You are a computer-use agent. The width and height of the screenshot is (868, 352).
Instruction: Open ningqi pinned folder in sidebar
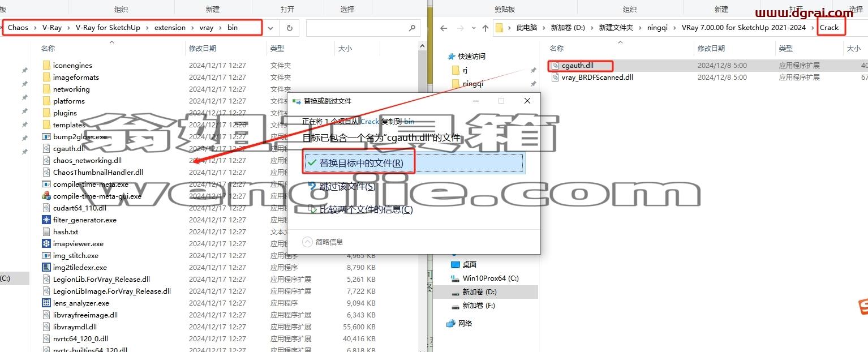coord(473,84)
